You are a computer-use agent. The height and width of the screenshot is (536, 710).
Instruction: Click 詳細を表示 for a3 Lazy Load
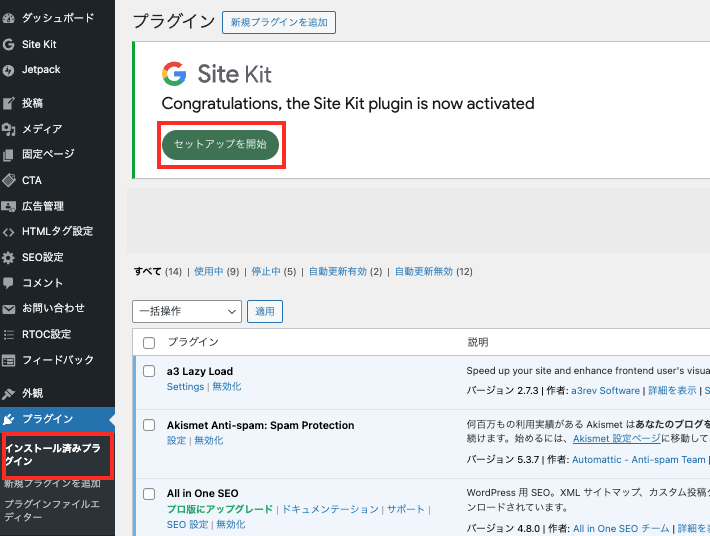[x=672, y=391]
